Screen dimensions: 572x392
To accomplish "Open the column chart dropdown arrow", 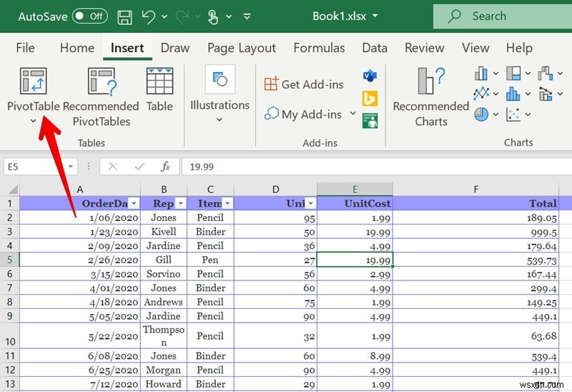I will tap(495, 74).
